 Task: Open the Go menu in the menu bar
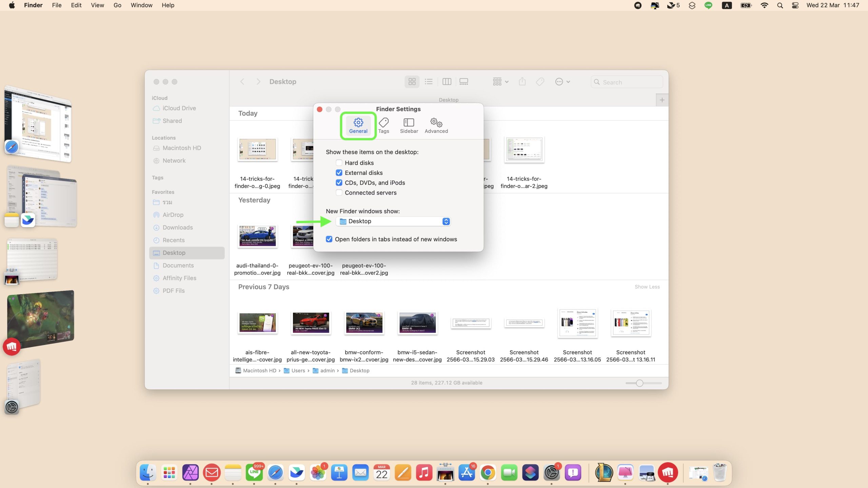117,5
